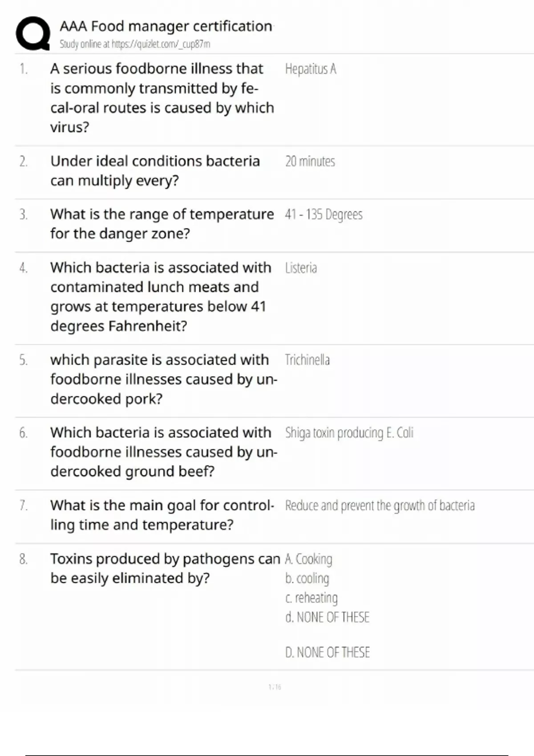Choose option 'A. Cooking'
The width and height of the screenshot is (534, 756).
[x=308, y=559]
